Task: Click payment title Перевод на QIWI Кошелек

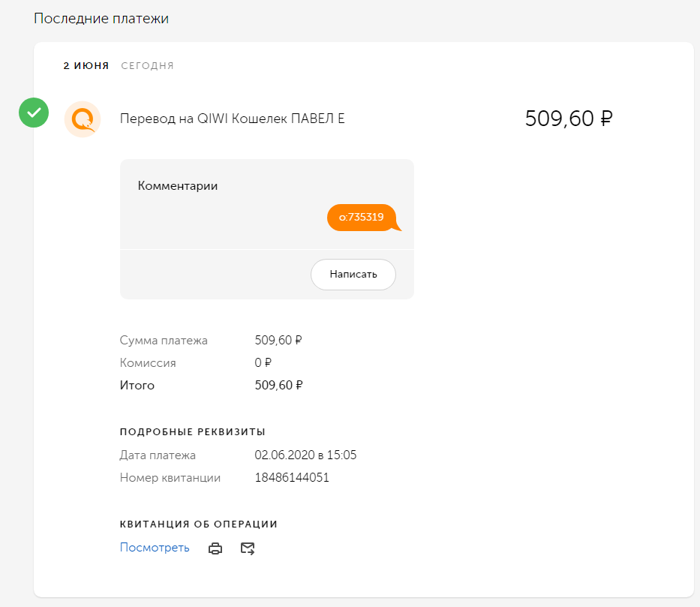Action: click(x=232, y=119)
